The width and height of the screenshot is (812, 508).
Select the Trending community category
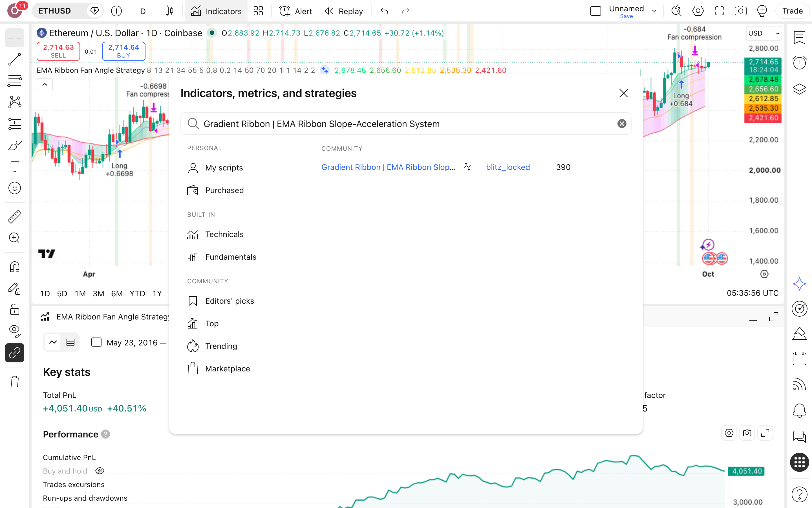(212, 346)
